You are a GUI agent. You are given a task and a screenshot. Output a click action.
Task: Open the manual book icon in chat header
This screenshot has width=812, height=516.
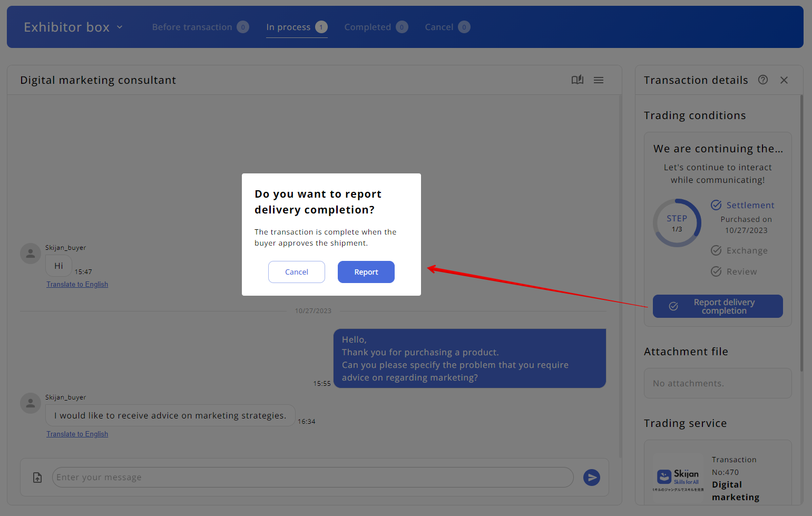click(x=578, y=80)
